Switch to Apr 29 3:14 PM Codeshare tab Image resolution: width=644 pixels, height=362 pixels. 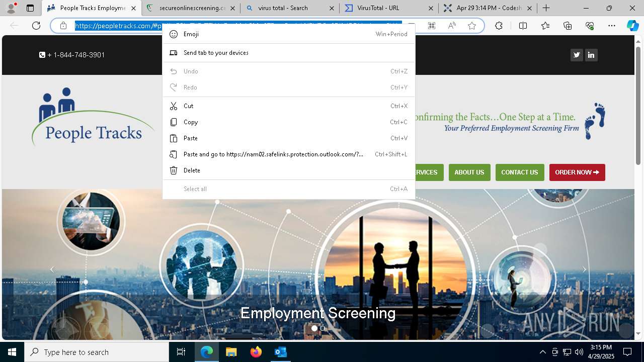tap(488, 8)
